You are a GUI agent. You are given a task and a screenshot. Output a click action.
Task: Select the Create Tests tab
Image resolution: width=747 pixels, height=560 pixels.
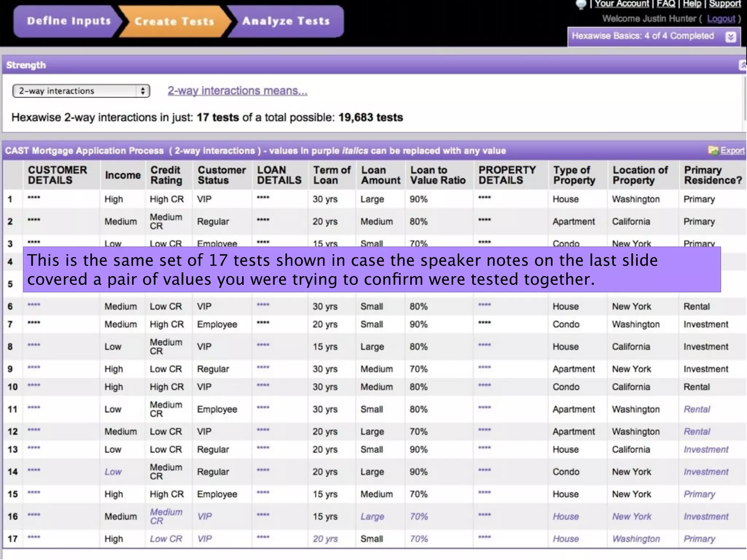click(x=174, y=21)
